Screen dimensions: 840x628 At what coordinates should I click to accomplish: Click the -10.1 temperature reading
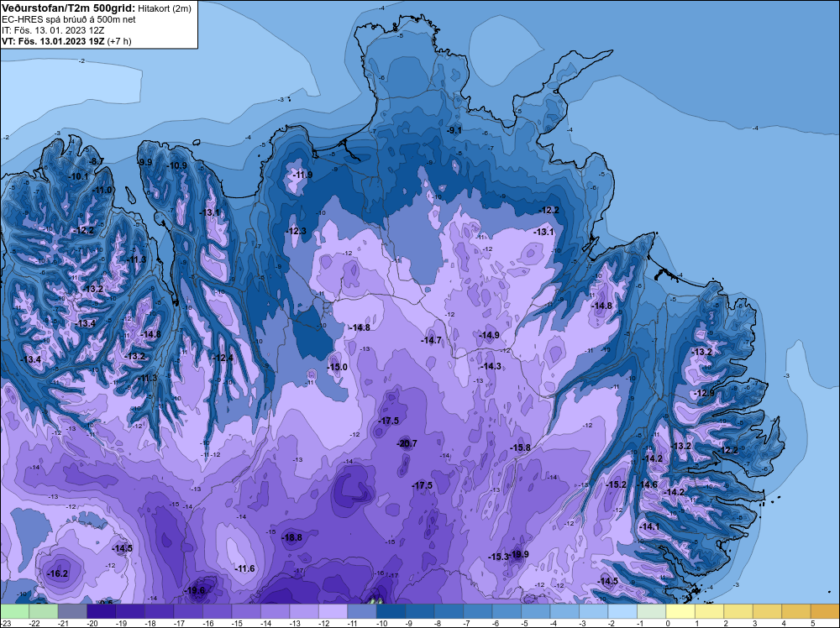tap(79, 176)
